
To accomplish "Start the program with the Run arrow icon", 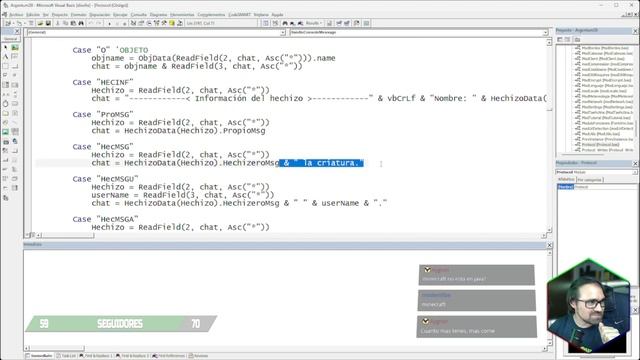I will pyautogui.click(x=109, y=23).
